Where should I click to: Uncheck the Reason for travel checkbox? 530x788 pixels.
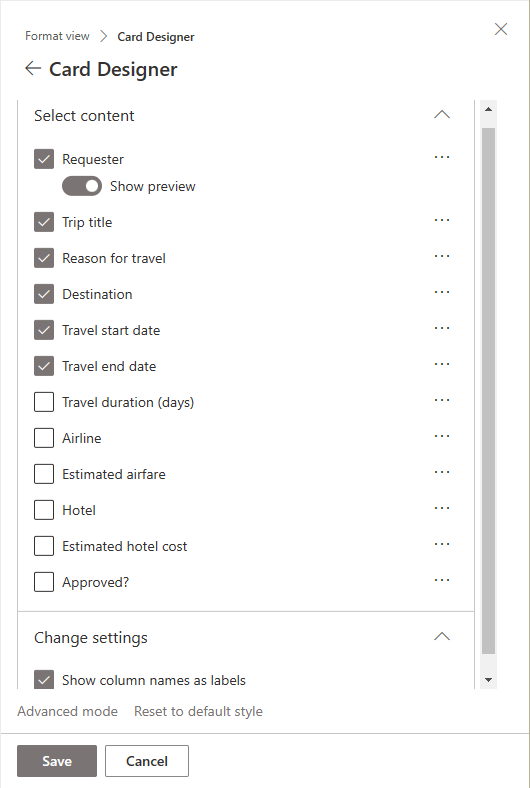tap(44, 258)
